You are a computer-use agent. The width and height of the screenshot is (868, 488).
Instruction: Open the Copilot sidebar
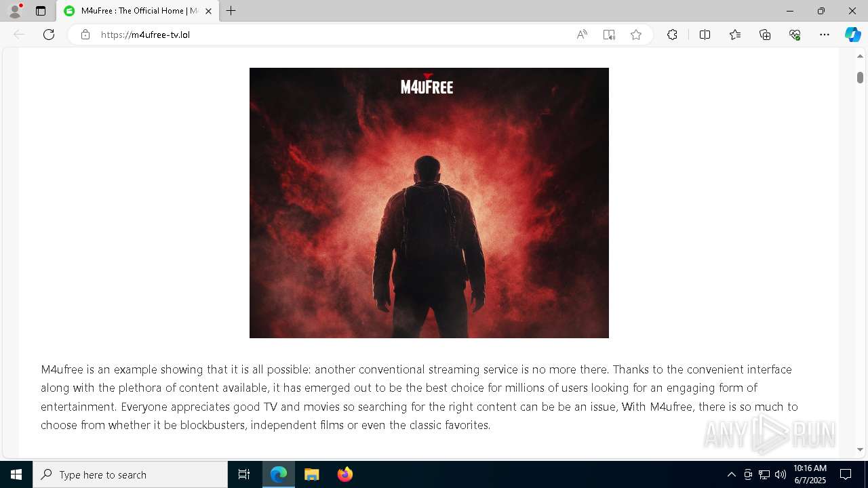click(x=852, y=35)
